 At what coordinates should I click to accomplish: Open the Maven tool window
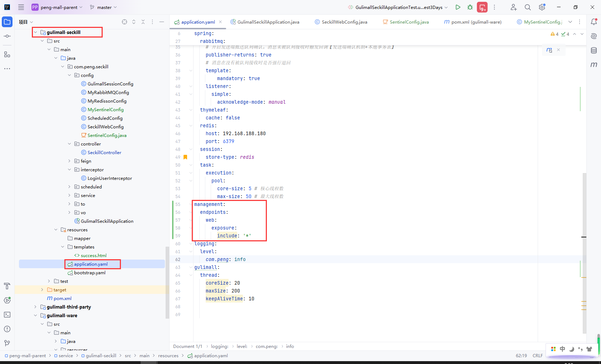[594, 65]
